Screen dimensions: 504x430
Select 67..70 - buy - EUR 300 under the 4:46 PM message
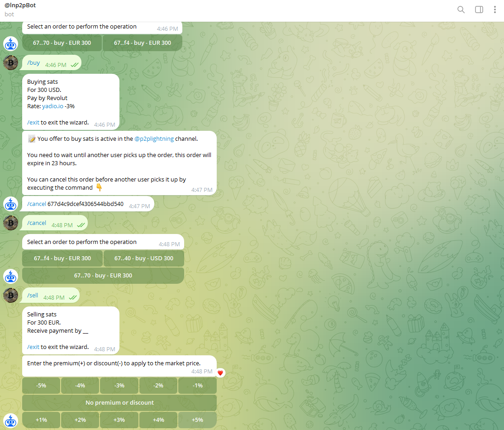pos(62,43)
